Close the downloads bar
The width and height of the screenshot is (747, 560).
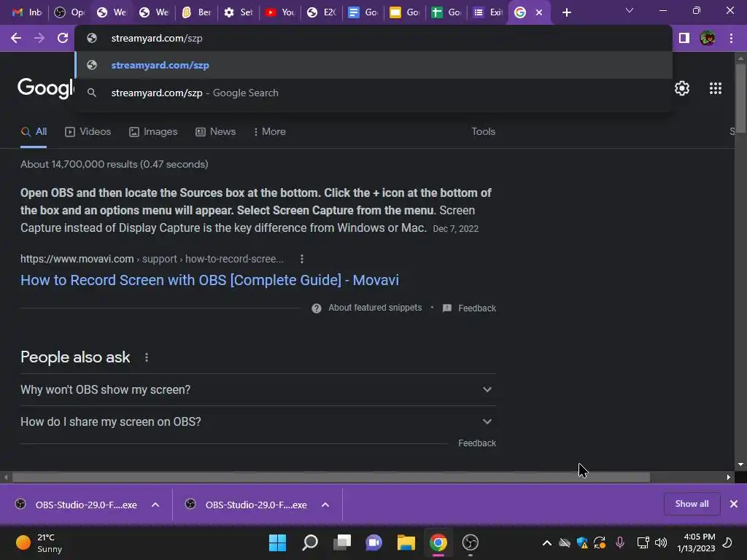pos(734,504)
